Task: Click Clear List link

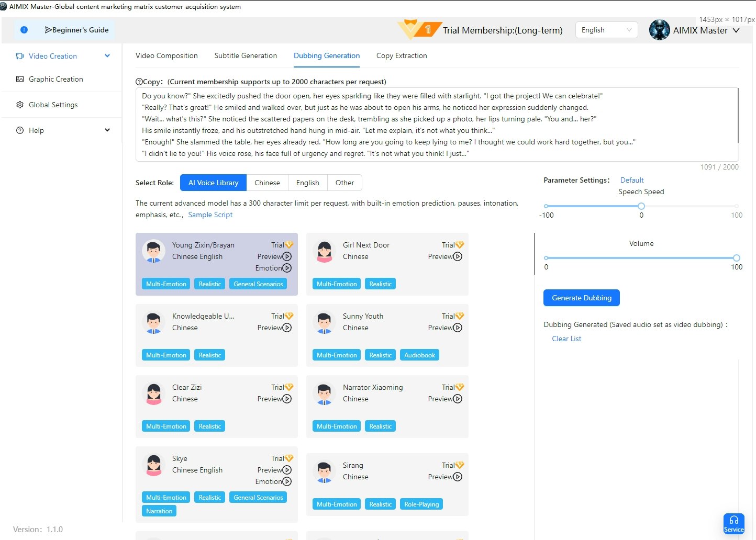Action: (566, 339)
